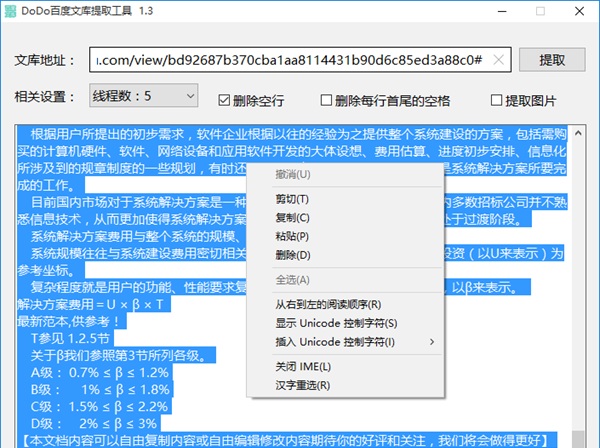Clear the URL field with the X icon
Image resolution: width=600 pixels, height=448 pixels.
[499, 60]
